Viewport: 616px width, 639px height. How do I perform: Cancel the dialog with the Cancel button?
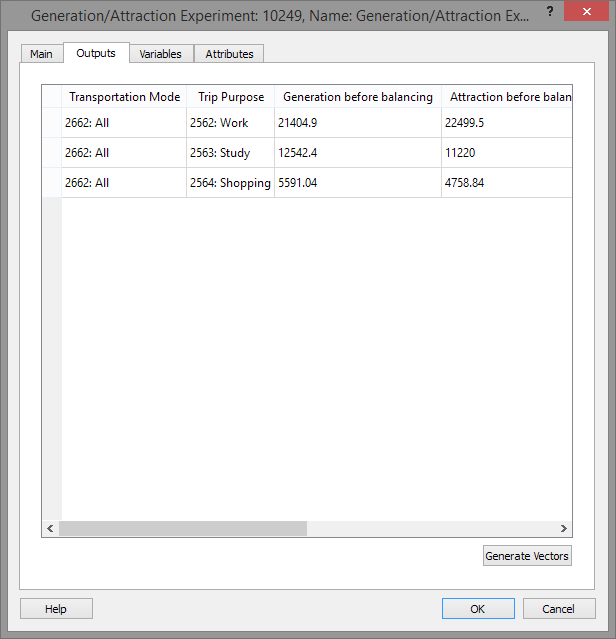point(558,609)
